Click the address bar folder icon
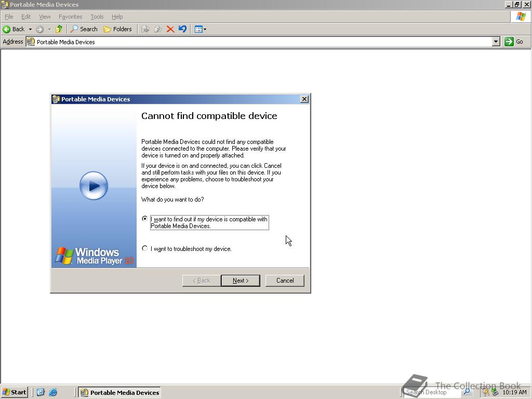The width and height of the screenshot is (532, 399). click(x=31, y=42)
